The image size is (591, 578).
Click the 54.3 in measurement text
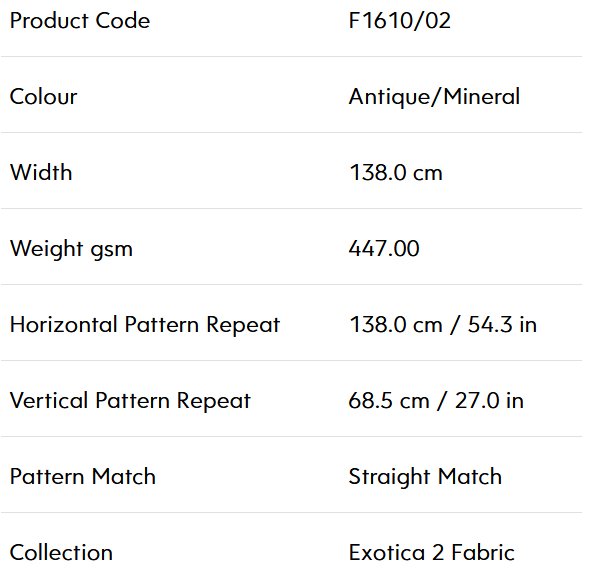[502, 324]
